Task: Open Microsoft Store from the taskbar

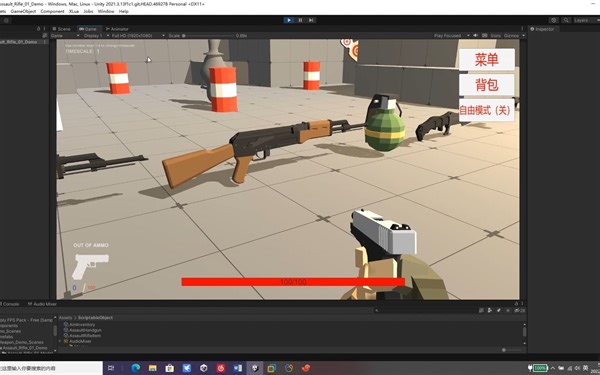Action: [170, 368]
